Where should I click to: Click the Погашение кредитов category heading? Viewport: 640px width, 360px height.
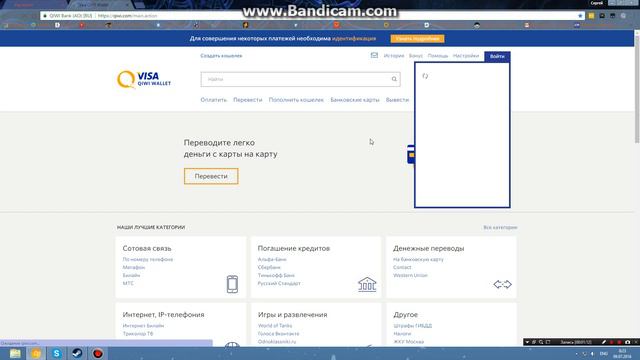pyautogui.click(x=293, y=248)
